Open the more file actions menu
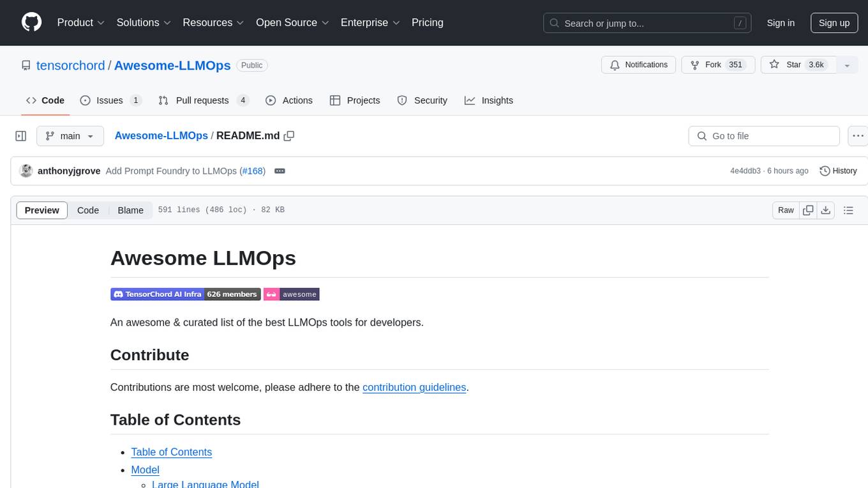Screen dimensions: 868x488 [x=858, y=136]
